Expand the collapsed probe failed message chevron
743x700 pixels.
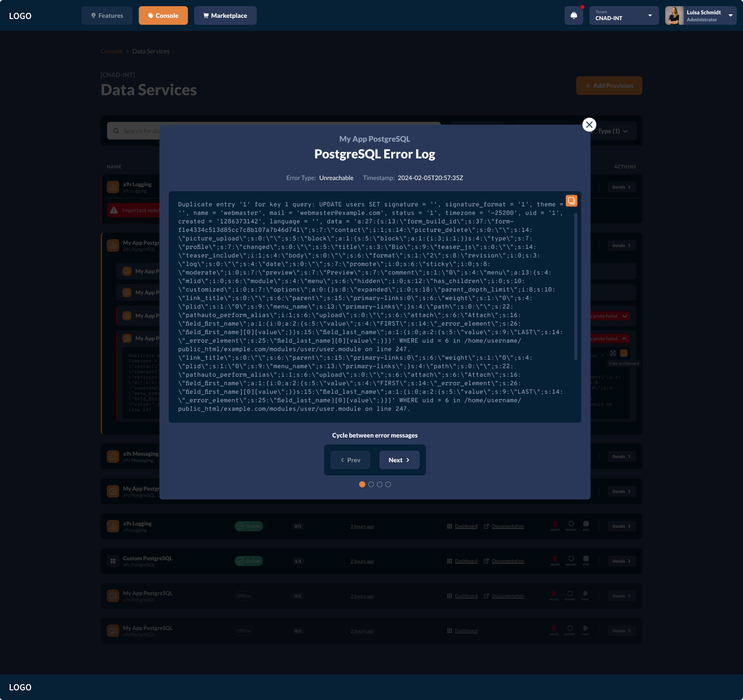tap(625, 316)
